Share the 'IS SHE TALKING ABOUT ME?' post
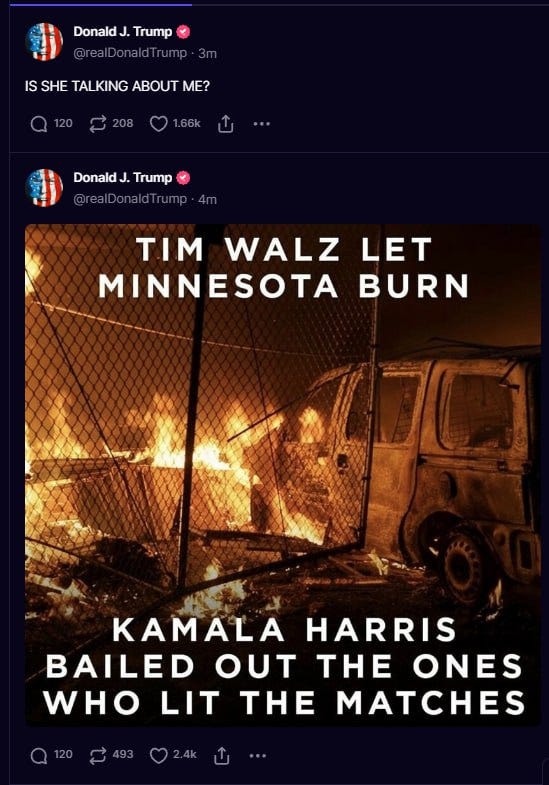549x785 pixels. click(x=226, y=124)
